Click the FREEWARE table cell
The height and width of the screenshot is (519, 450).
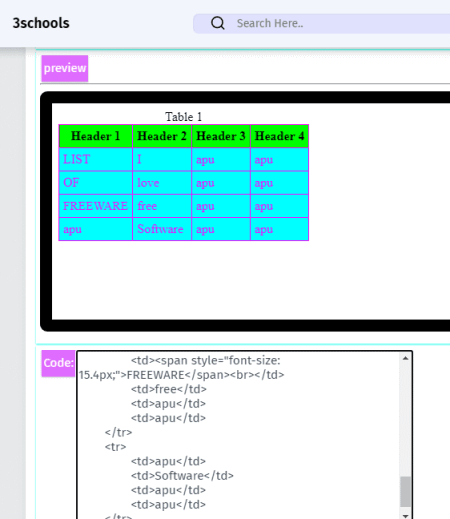click(96, 206)
